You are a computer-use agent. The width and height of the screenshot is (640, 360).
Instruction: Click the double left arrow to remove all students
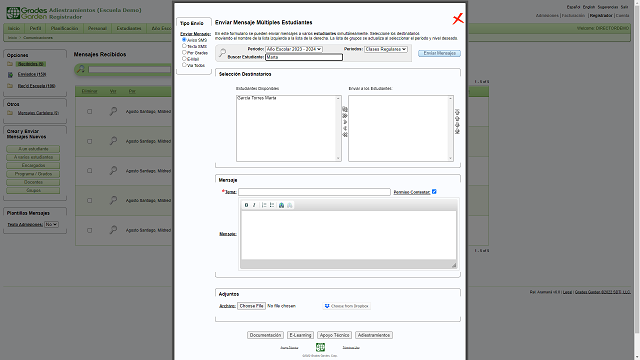345,135
